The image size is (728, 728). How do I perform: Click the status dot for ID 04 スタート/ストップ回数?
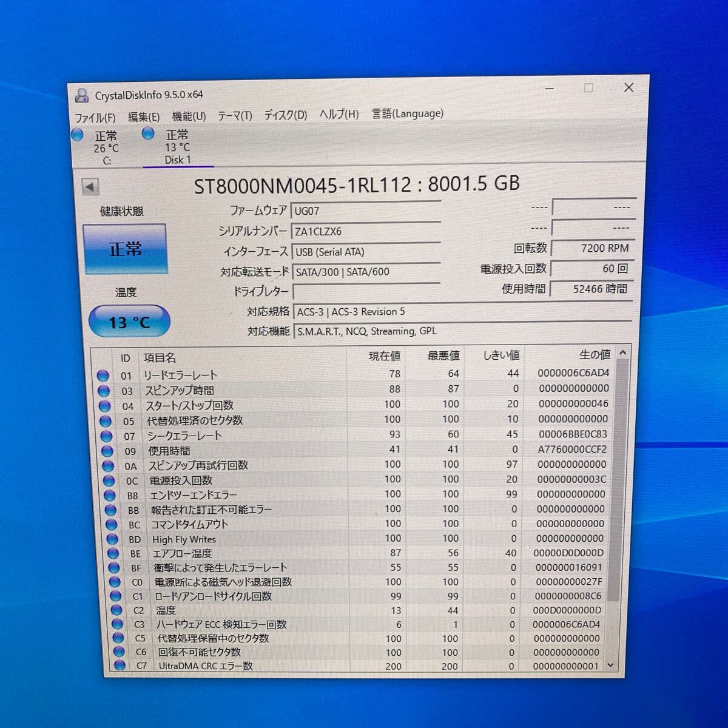(x=105, y=406)
